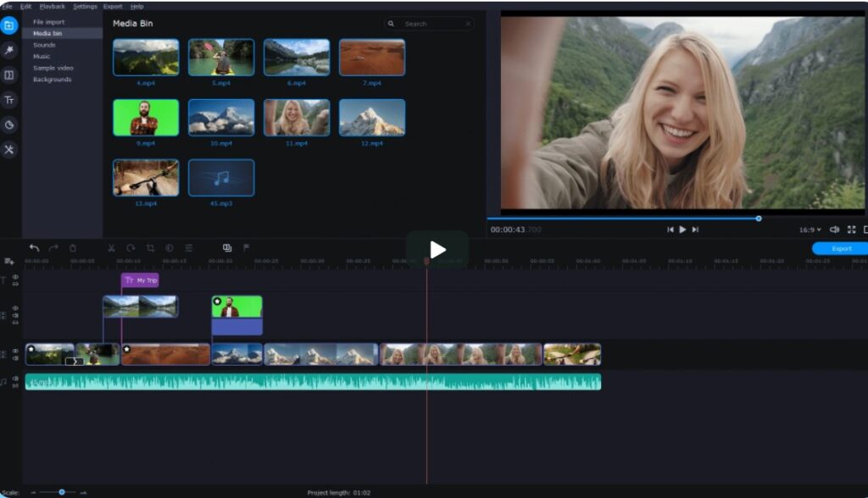Redo the action in the timeline toolbar

(53, 248)
